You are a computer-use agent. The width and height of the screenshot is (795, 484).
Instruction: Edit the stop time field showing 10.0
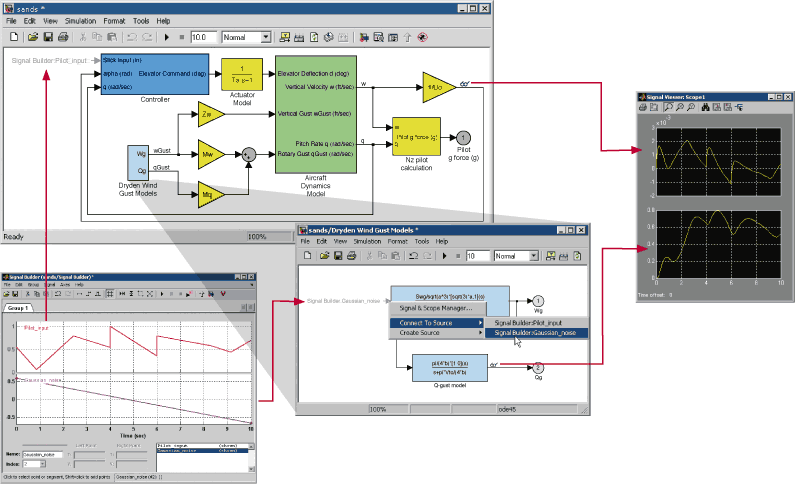203,37
